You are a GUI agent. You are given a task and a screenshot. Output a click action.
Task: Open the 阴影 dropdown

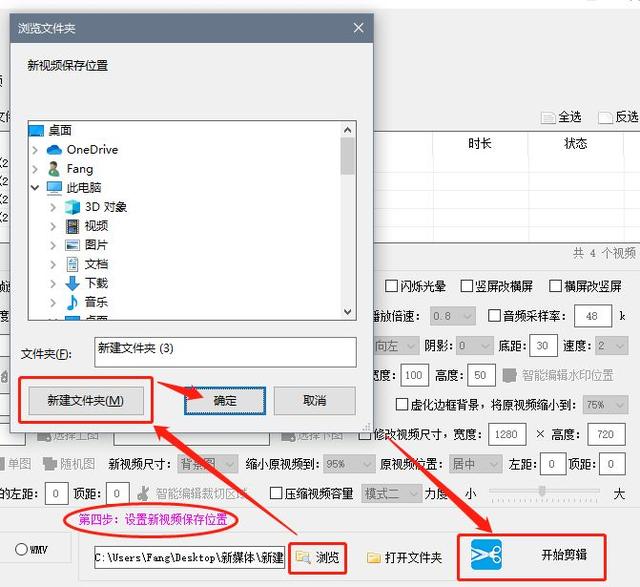coord(474,346)
